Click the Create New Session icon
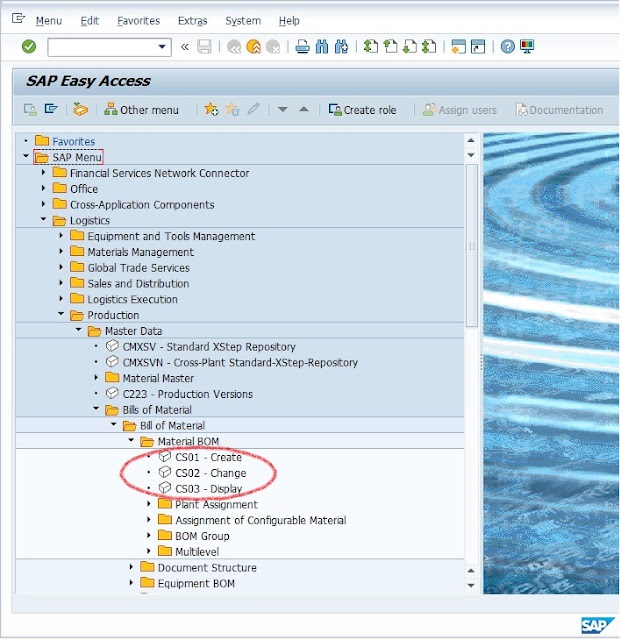The width and height of the screenshot is (621, 640). click(x=459, y=47)
